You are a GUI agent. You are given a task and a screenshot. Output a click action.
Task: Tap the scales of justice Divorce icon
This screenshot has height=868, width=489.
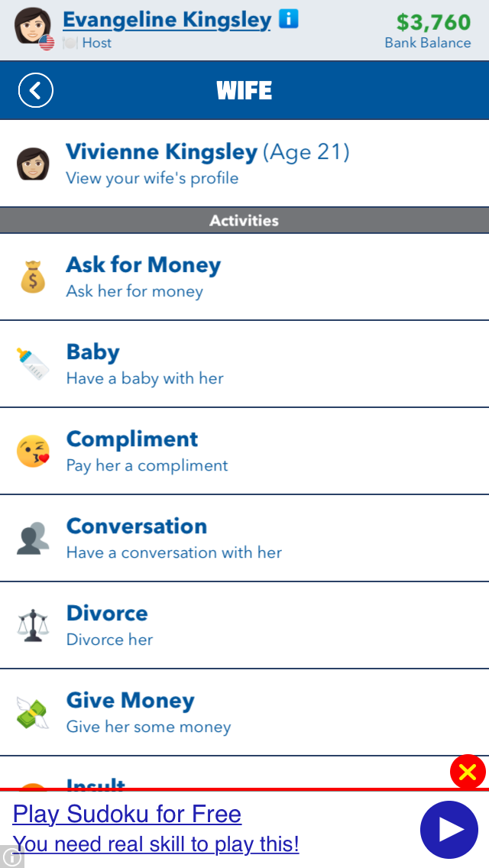pos(33,625)
